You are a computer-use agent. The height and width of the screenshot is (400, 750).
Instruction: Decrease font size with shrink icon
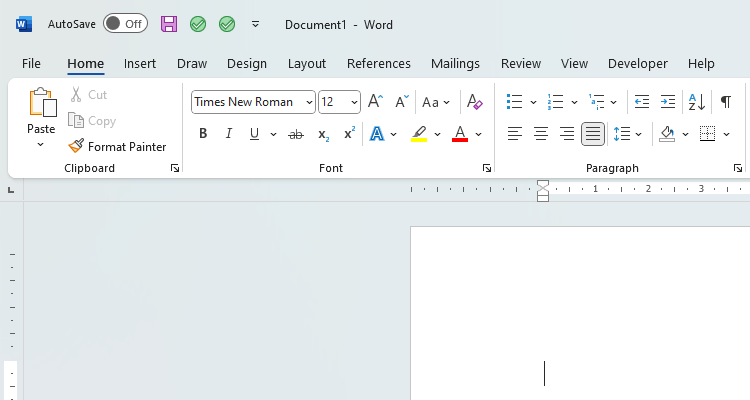pos(402,101)
